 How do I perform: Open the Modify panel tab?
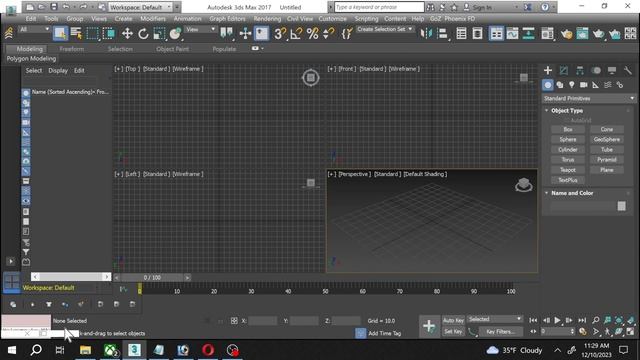tap(564, 70)
